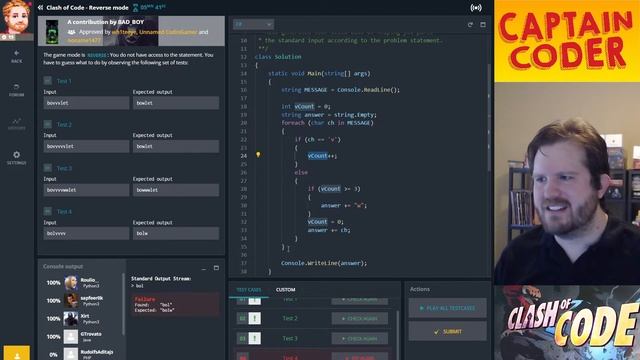Click the lightbulb hint icon on line 24
This screenshot has height=360, width=640.
(x=258, y=155)
